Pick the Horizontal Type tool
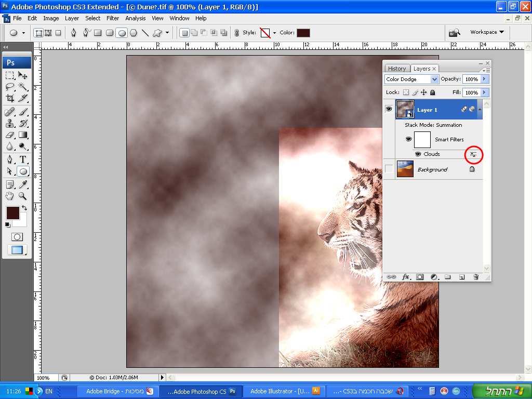This screenshot has width=532, height=399. (23, 159)
